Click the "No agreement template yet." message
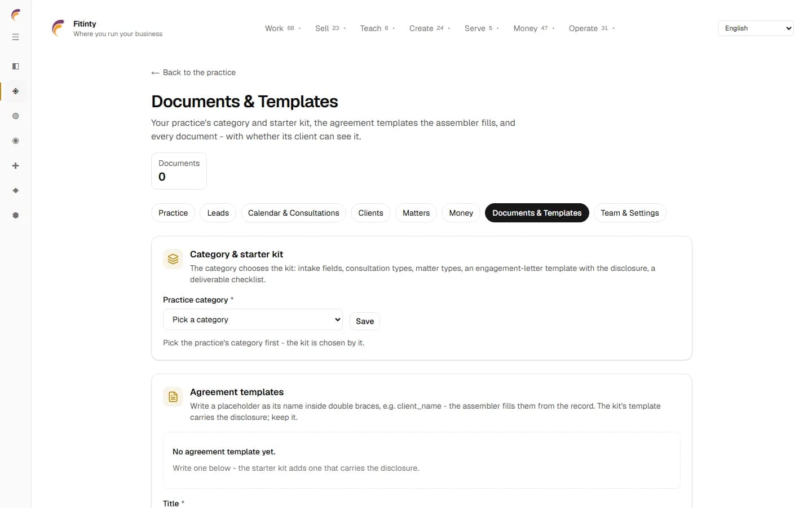This screenshot has height=508, width=812. (224, 452)
